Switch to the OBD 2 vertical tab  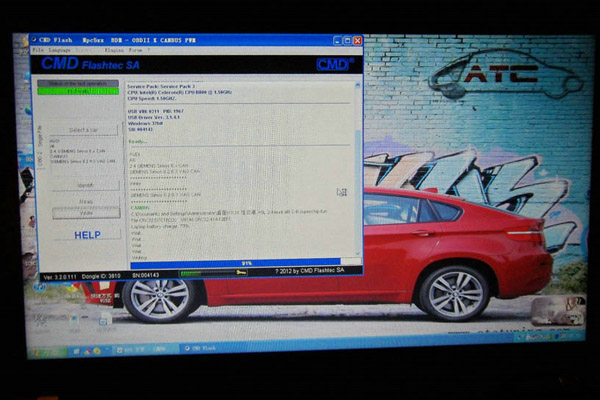point(41,158)
